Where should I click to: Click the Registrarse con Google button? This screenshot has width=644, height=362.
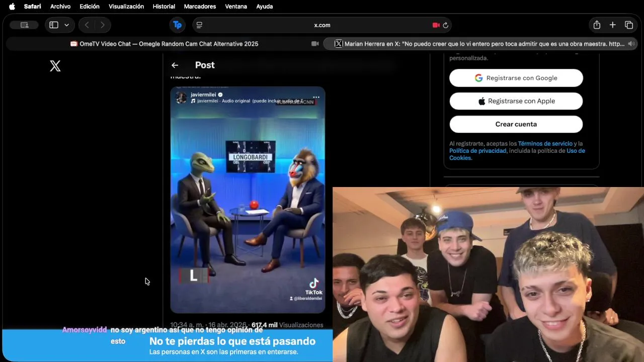516,78
